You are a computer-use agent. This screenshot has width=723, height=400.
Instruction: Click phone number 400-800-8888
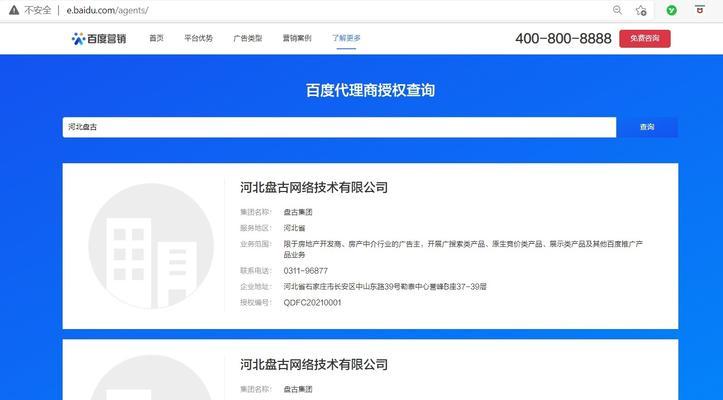coord(563,39)
